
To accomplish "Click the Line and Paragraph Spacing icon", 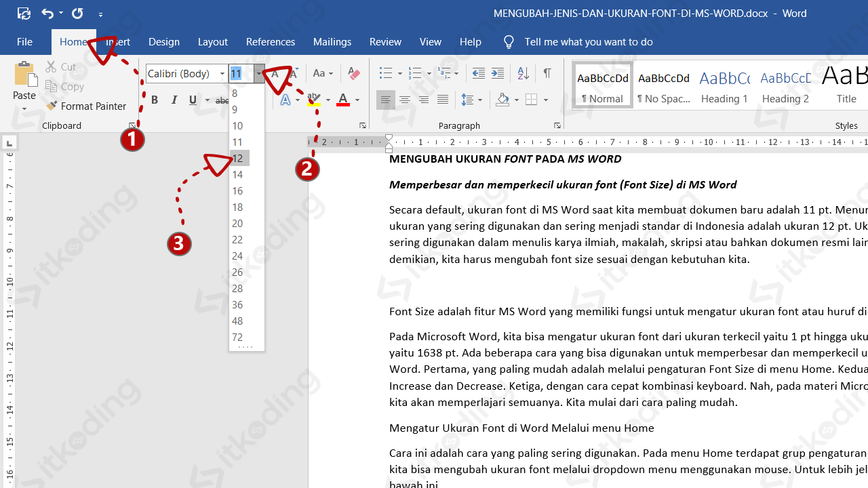I will pos(468,100).
